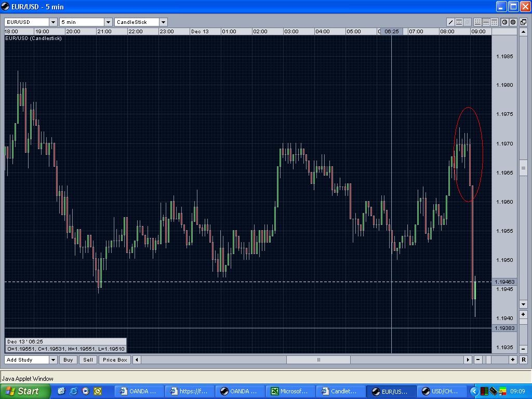Choose the first grid style toggle (solid bottom line)
Image resolution: width=532 pixels, height=399 pixels.
(x=478, y=22)
